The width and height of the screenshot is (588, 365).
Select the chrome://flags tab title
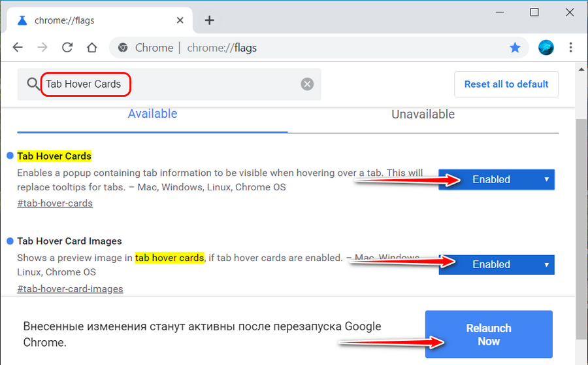tap(65, 20)
